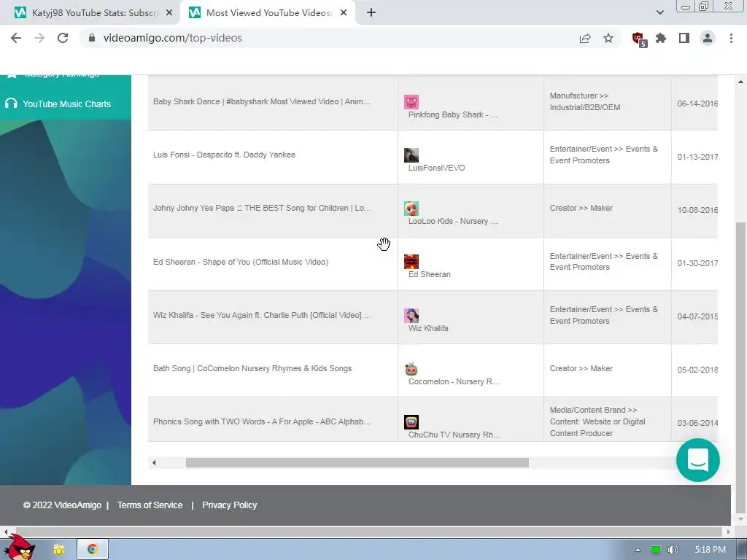Go forward with the browser arrow
Image resolution: width=747 pixels, height=560 pixels.
pyautogui.click(x=39, y=38)
